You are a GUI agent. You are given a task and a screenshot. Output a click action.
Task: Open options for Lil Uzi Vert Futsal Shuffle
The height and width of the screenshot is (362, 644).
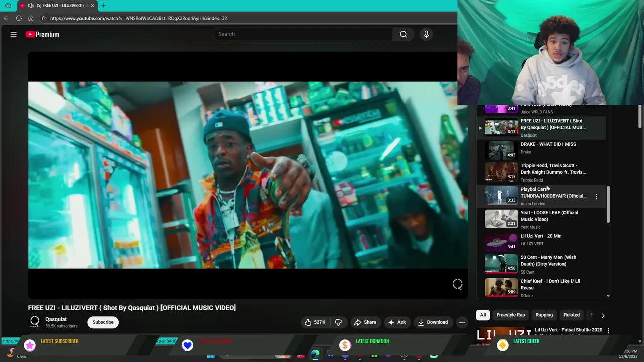tap(608, 331)
